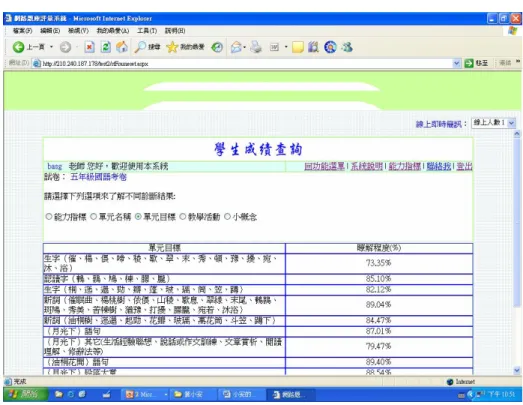Image resolution: width=523 pixels, height=405 pixels.
Task: Select the 能力指標 radio button
Action: (x=49, y=217)
